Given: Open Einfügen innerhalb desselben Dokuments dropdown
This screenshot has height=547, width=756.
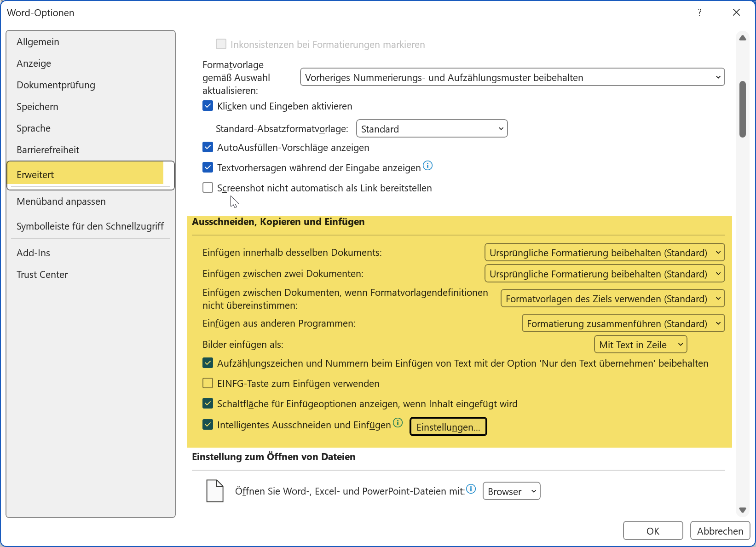Looking at the screenshot, I should tap(605, 253).
